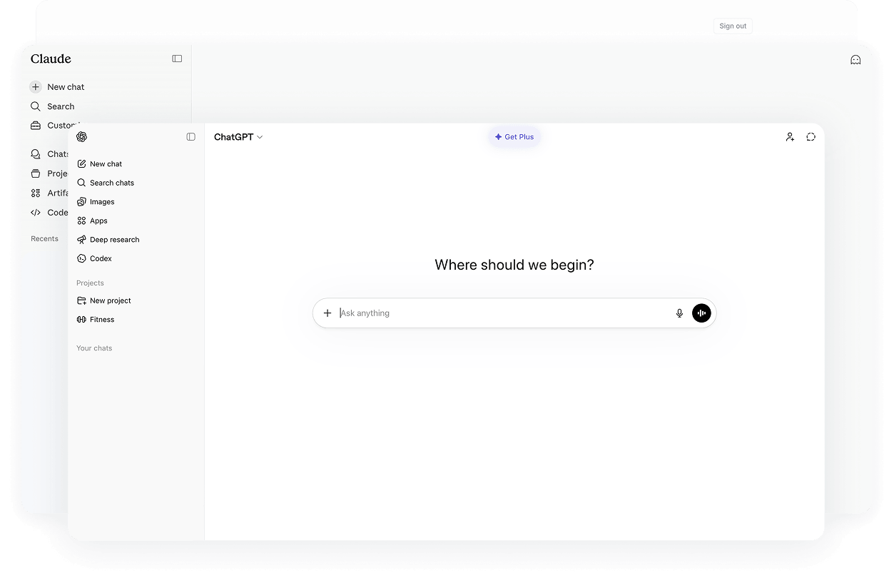894x588 pixels.
Task: Click the Code brackets icon in Claude sidebar
Action: 36,212
